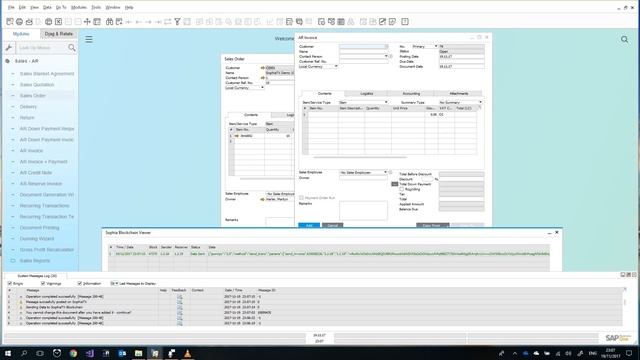Open the hamburger menu in the cockpit

tap(89, 39)
